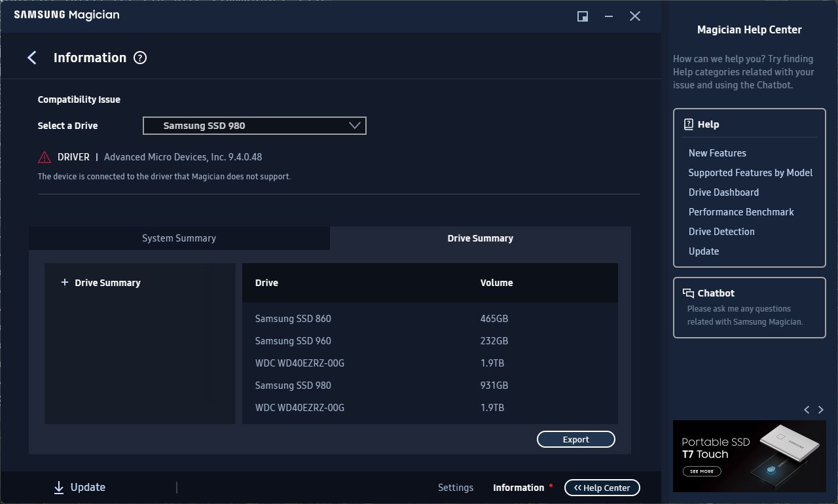Click the Select a Drive label
This screenshot has width=838, height=504.
[x=68, y=126]
